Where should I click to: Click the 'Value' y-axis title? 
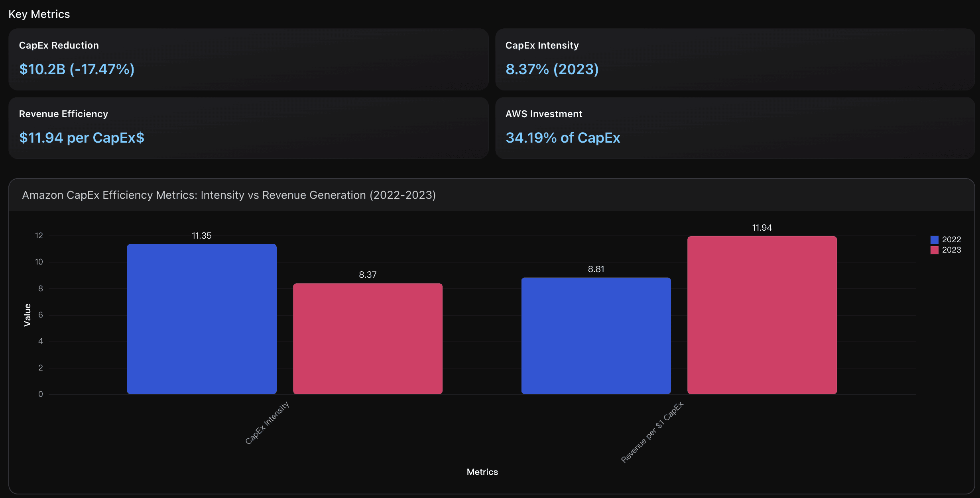coord(28,315)
